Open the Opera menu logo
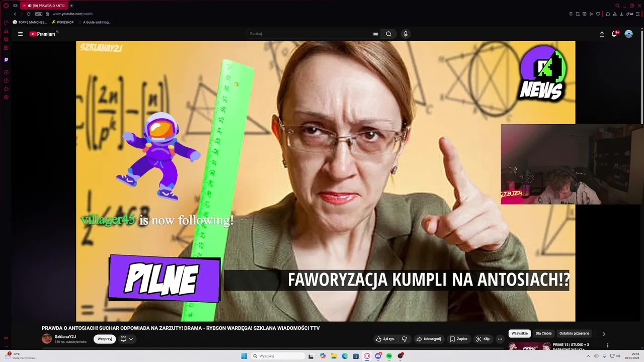Image resolution: width=644 pixels, height=362 pixels. coord(6,6)
